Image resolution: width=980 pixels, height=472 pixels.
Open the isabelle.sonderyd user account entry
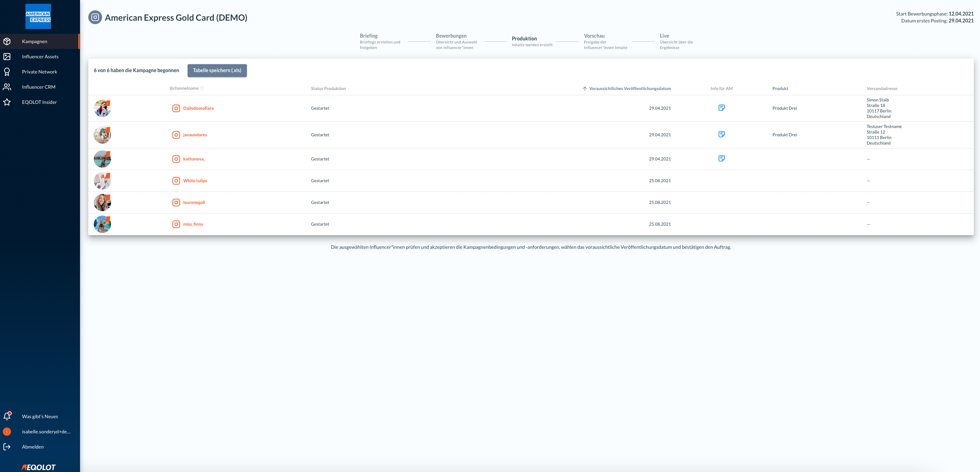coord(46,432)
